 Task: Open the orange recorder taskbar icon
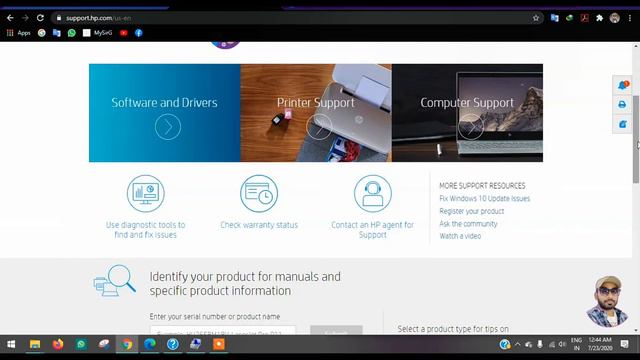click(219, 344)
